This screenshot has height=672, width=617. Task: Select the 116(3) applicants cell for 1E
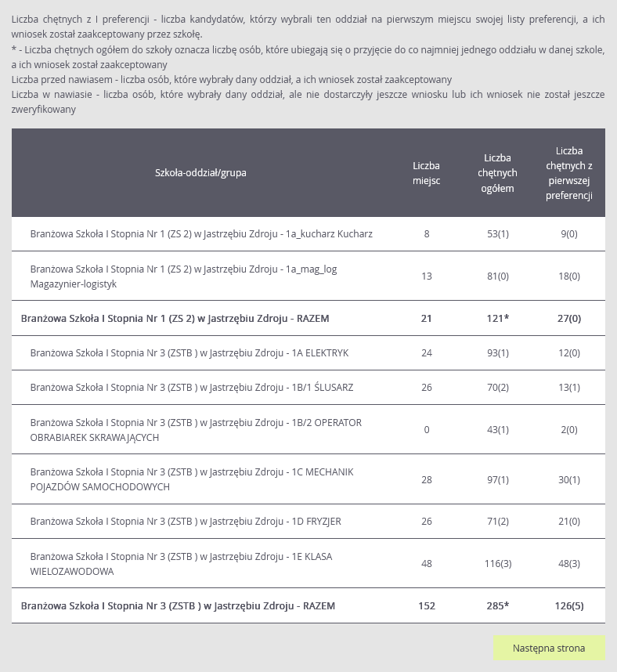498,564
